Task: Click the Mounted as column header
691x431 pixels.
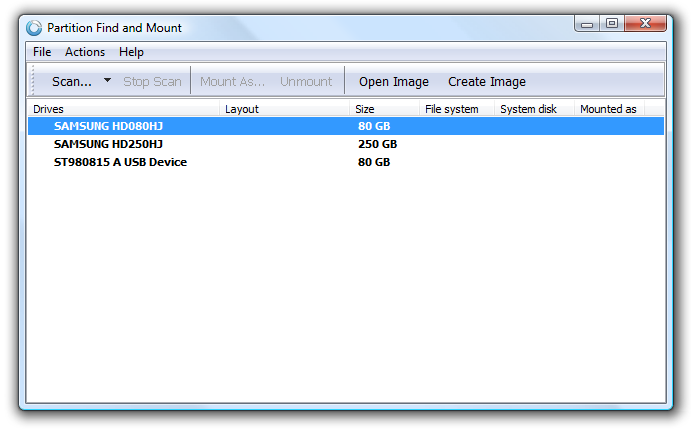Action: (x=609, y=109)
